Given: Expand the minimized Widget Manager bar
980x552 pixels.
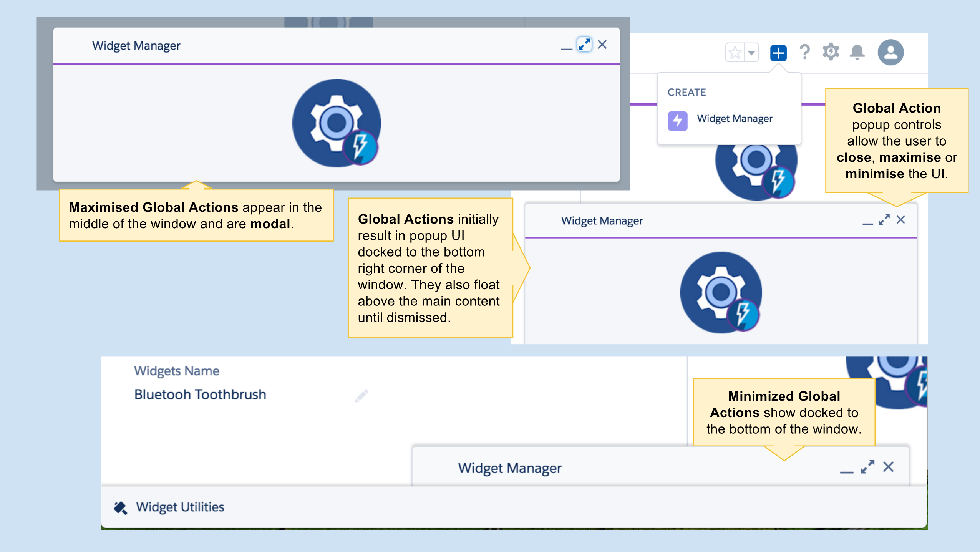Looking at the screenshot, I should pos(867,467).
